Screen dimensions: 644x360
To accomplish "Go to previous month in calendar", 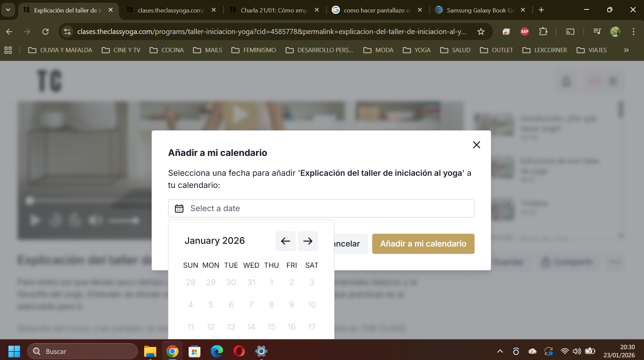I will pyautogui.click(x=285, y=241).
